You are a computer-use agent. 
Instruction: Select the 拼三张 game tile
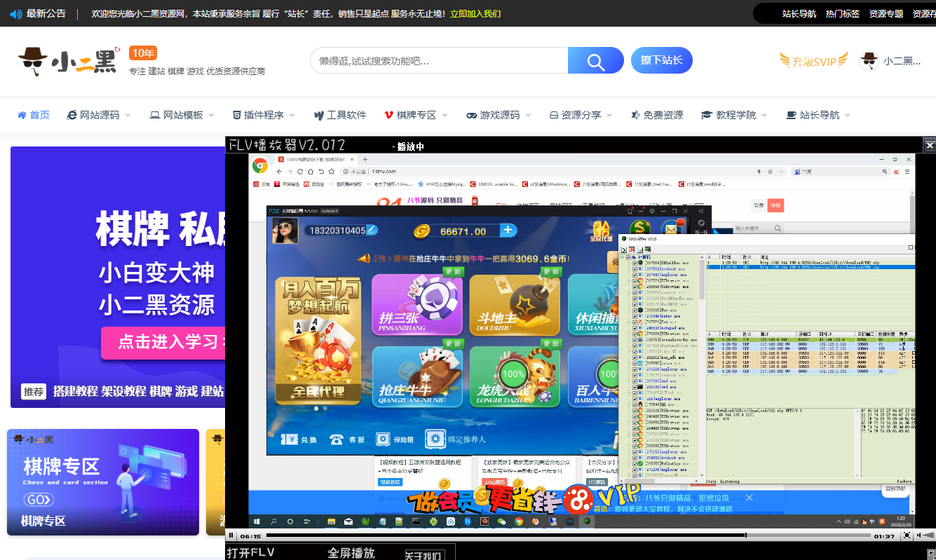coord(417,305)
